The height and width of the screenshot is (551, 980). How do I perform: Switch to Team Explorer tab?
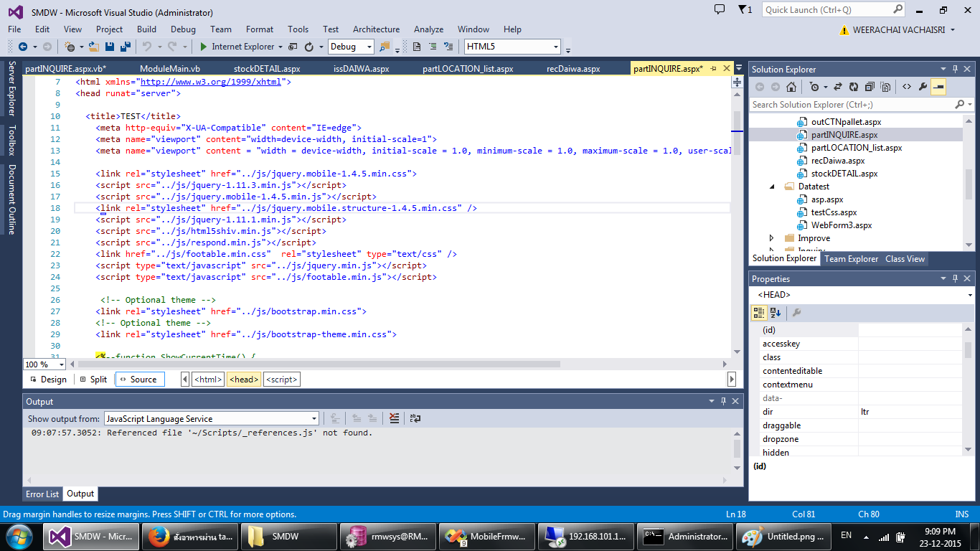[851, 259]
